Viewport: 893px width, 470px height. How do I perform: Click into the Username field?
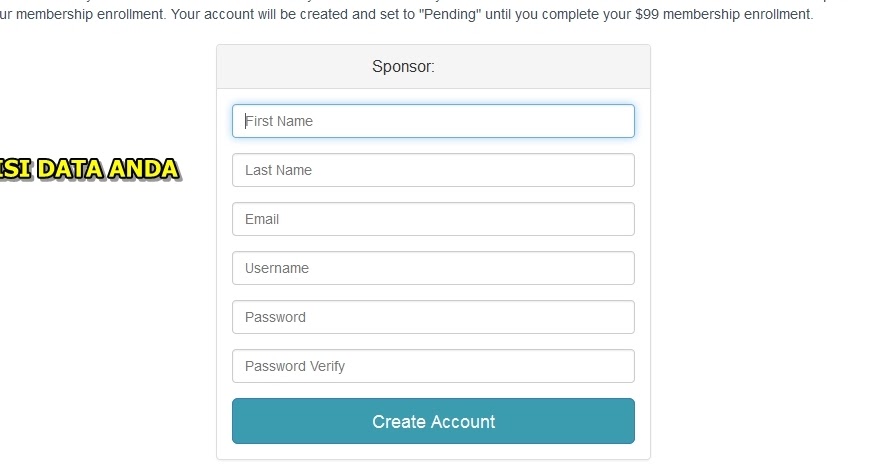pos(433,268)
